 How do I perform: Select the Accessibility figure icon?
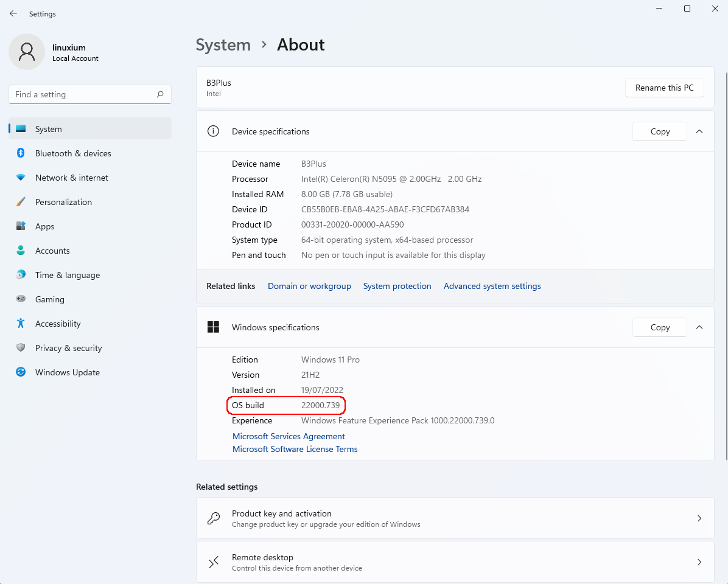[x=21, y=323]
